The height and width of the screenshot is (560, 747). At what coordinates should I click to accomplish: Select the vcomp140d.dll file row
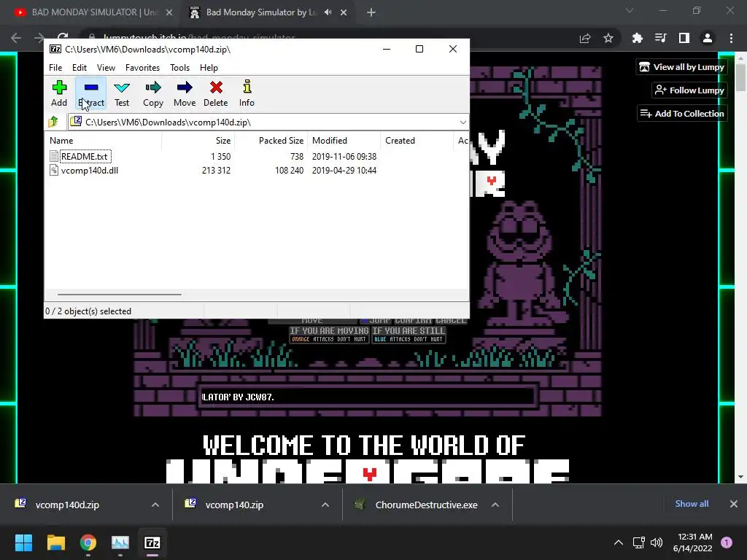pyautogui.click(x=213, y=171)
